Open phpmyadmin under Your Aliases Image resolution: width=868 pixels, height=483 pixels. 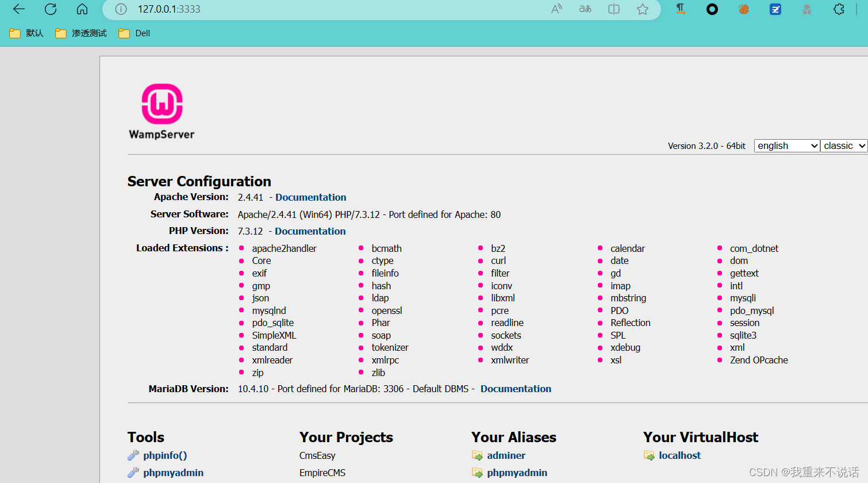pyautogui.click(x=517, y=473)
